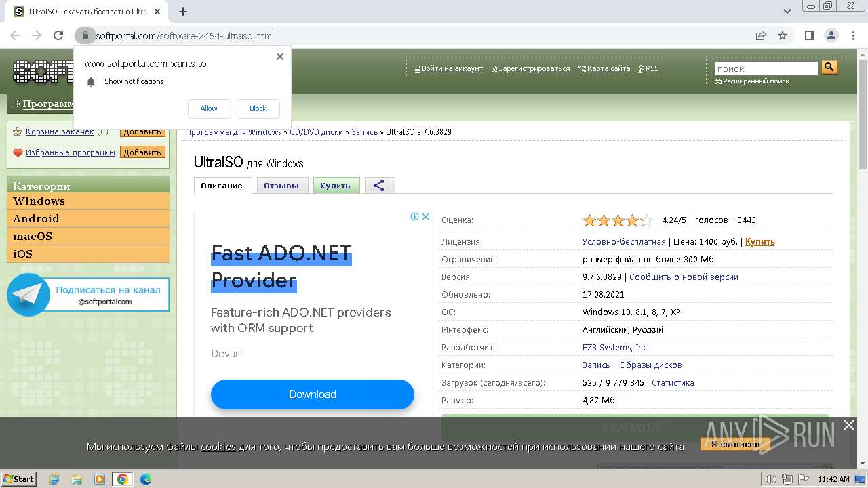
Task: Open site info via the padlock icon
Action: [x=84, y=35]
